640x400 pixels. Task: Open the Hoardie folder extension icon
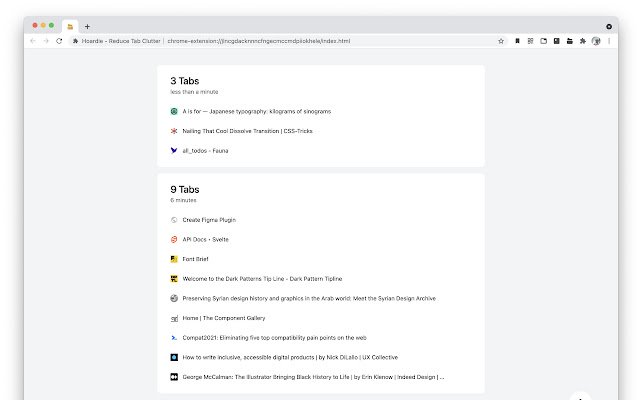(569, 41)
